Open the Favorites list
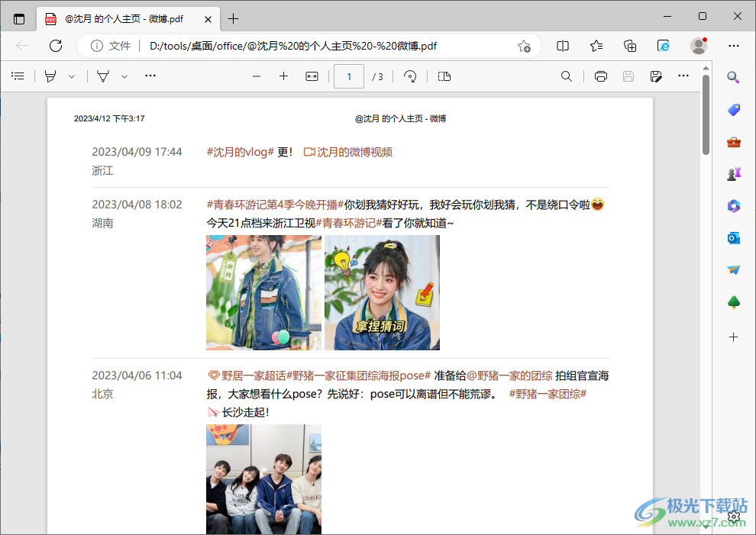Image resolution: width=756 pixels, height=535 pixels. [x=596, y=46]
